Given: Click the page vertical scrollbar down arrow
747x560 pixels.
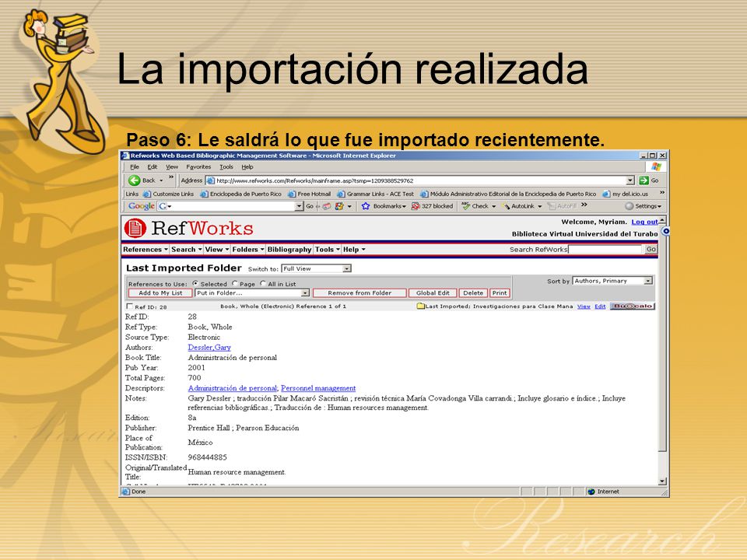Looking at the screenshot, I should 662,481.
